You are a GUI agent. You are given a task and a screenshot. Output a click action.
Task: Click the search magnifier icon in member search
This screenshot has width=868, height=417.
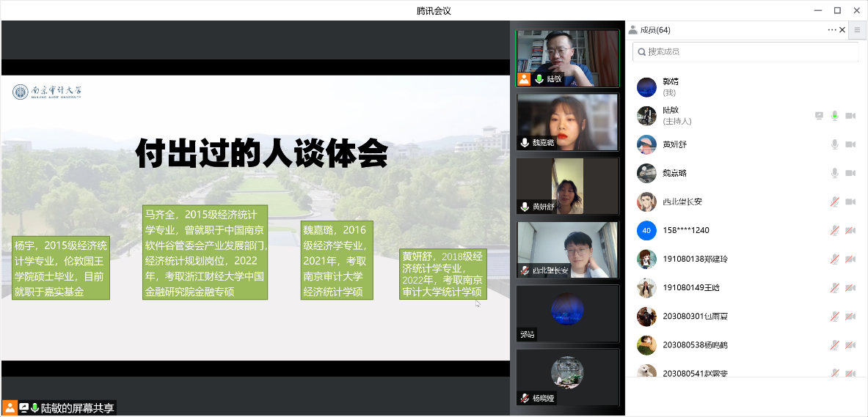(x=642, y=52)
